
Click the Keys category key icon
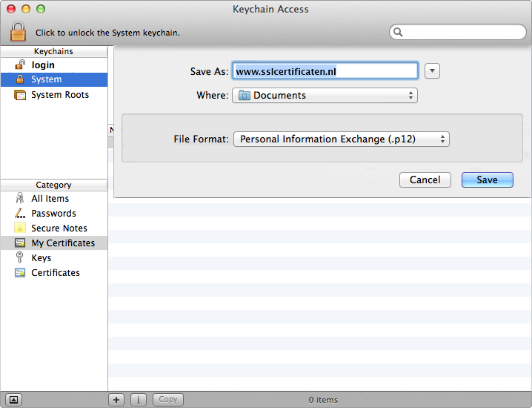pos(20,257)
